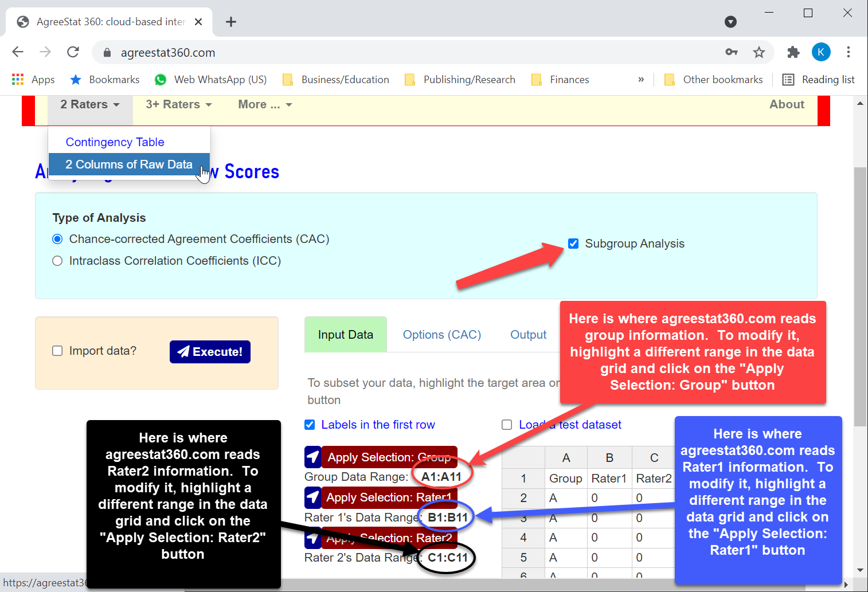Select column B header in grid

(x=609, y=458)
